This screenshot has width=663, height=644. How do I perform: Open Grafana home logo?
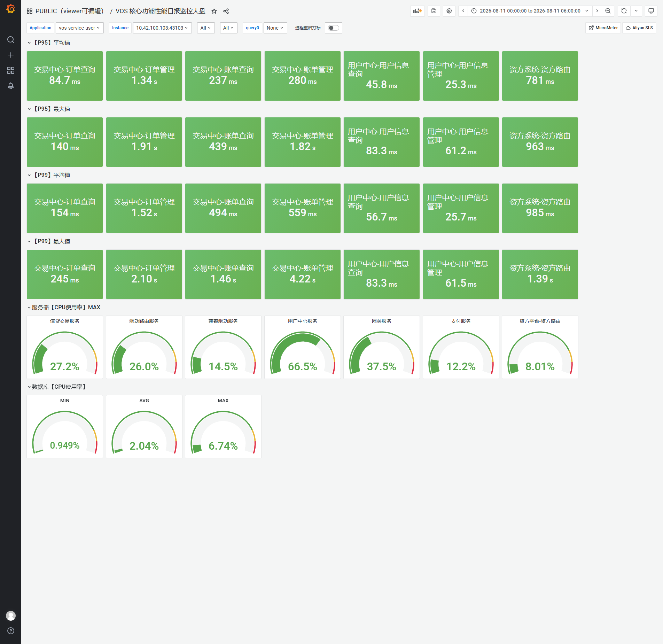pyautogui.click(x=10, y=9)
